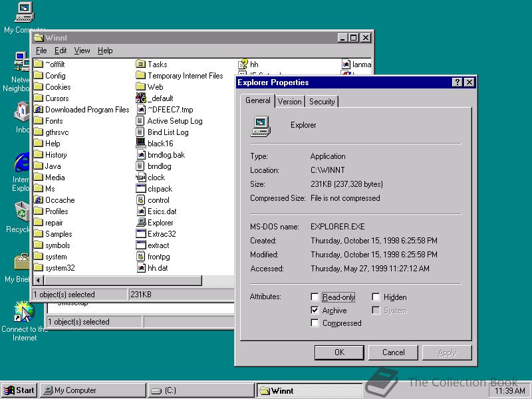
Task: Select the My Computer desktop icon
Action: [25, 12]
